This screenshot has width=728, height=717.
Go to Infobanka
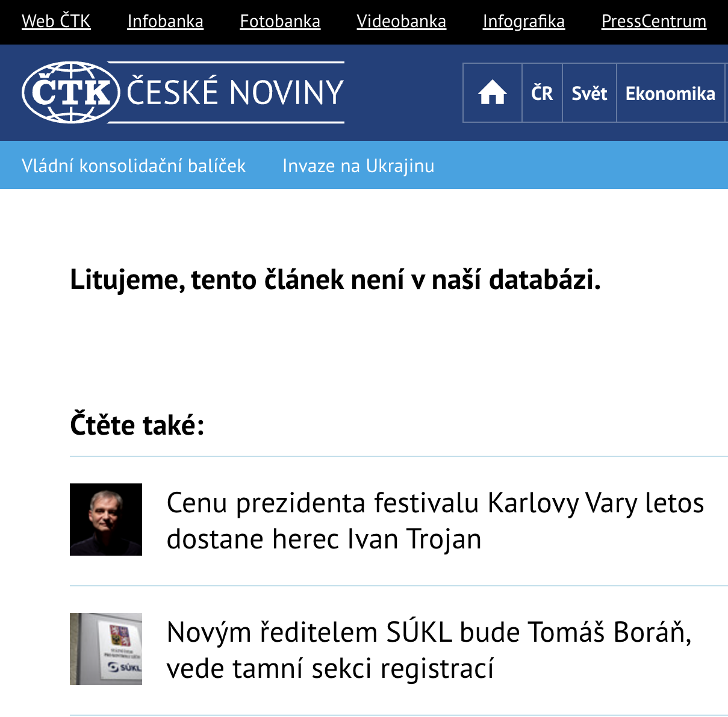coord(166,21)
